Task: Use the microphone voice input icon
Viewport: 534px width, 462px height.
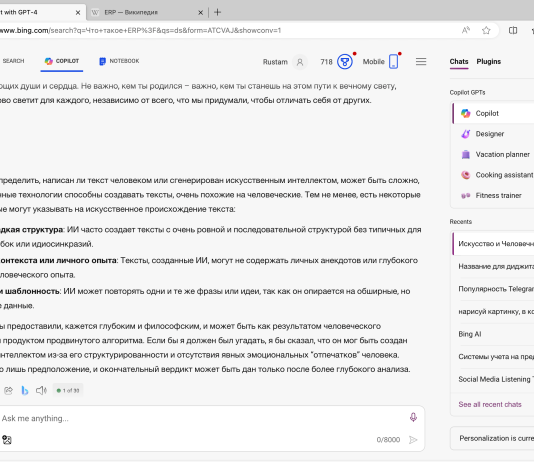Action: click(x=413, y=417)
